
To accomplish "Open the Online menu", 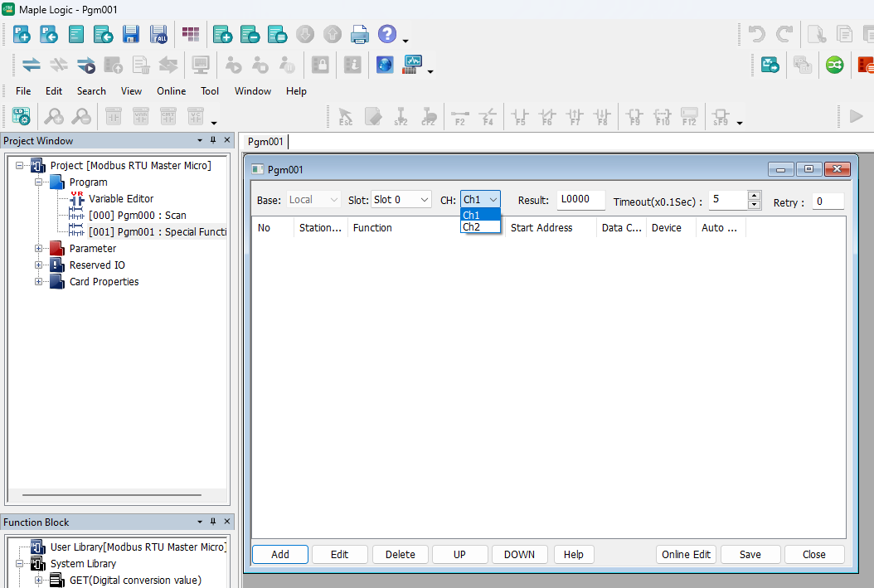I will coord(171,91).
